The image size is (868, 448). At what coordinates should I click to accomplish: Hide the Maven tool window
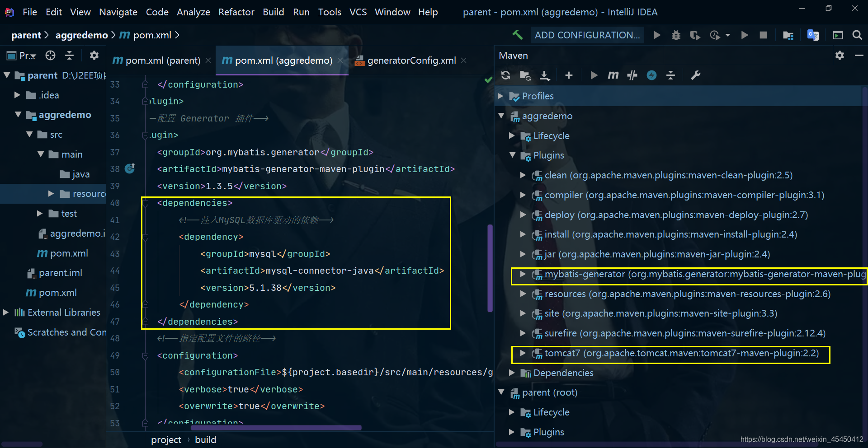point(859,55)
